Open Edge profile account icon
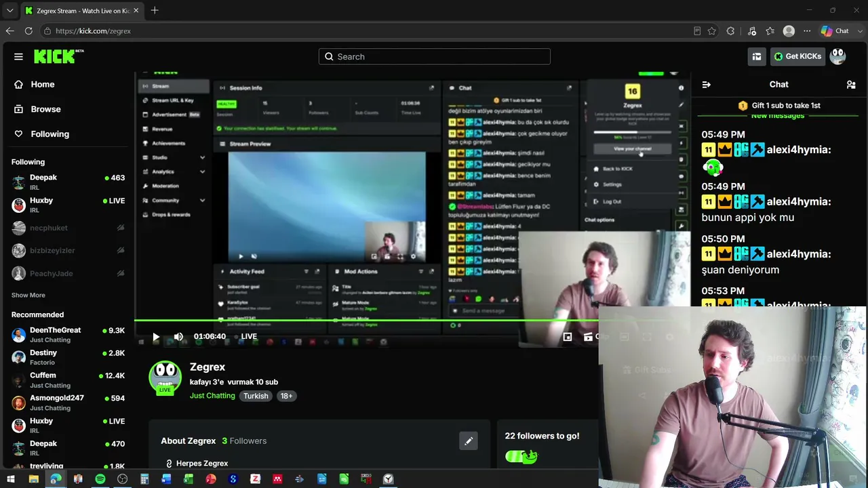 (789, 31)
